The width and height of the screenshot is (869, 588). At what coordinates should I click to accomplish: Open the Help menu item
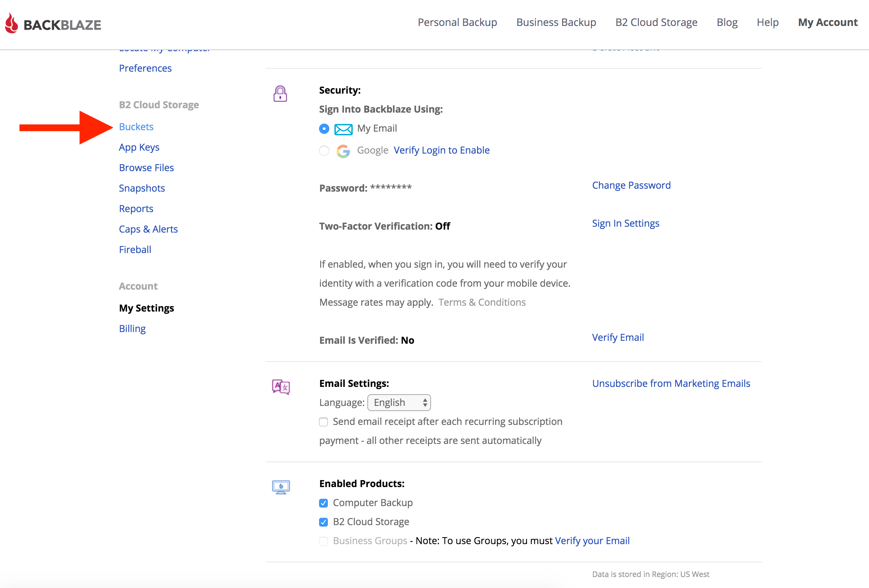pos(768,22)
